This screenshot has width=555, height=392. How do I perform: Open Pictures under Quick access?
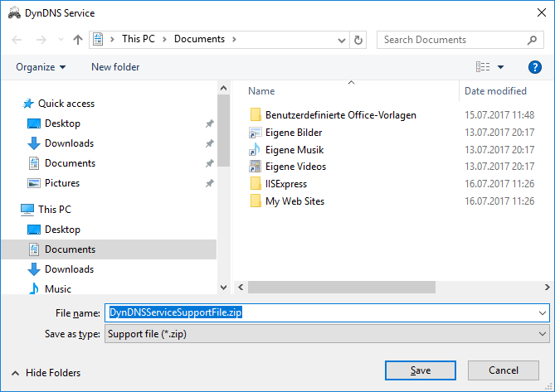[x=62, y=183]
